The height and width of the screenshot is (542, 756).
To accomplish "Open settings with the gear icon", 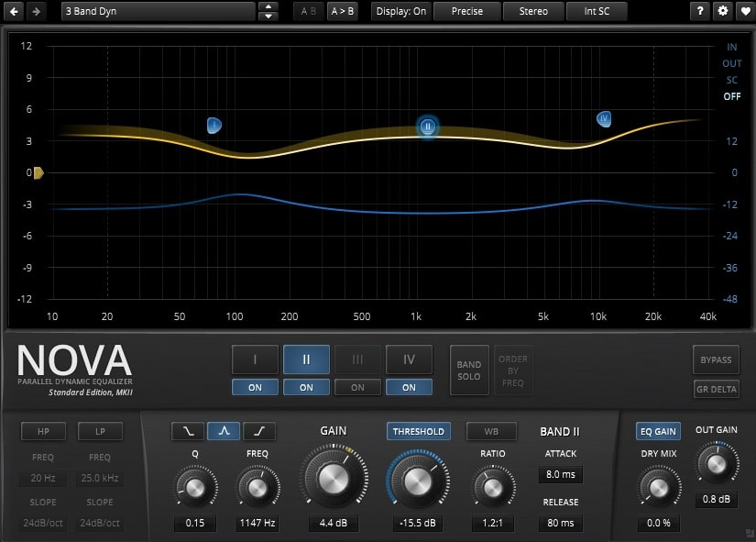I will click(x=722, y=11).
